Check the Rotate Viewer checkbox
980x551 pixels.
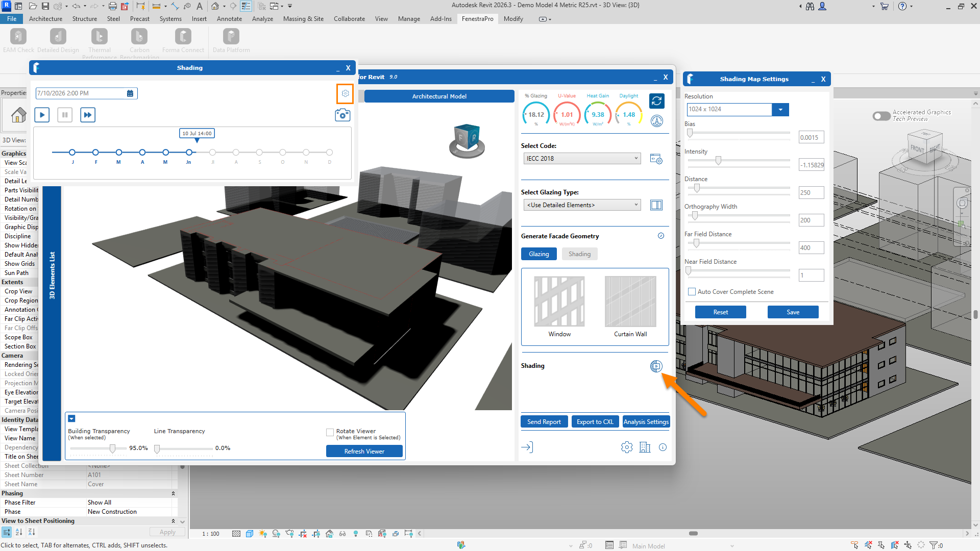coord(330,433)
